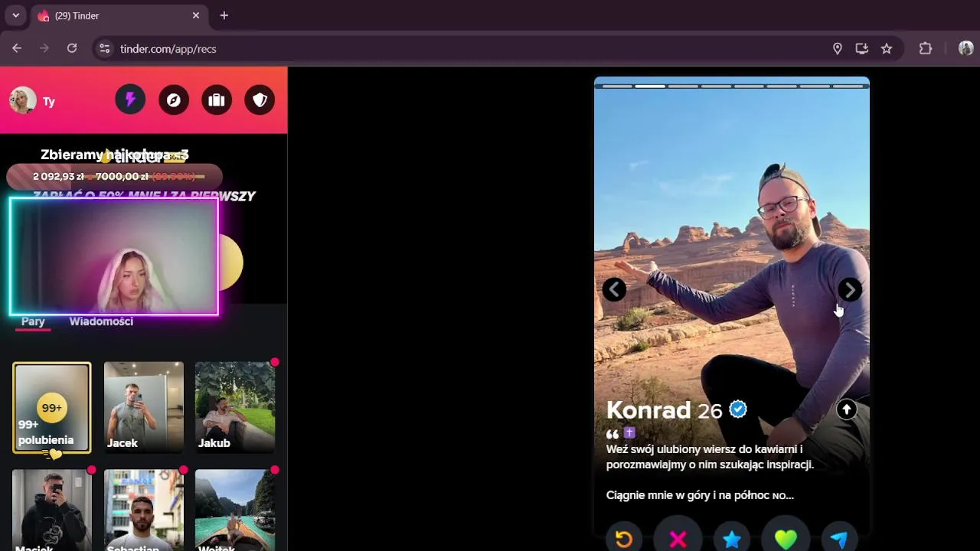The image size is (980, 551).
Task: Click the green heart like button
Action: pyautogui.click(x=786, y=539)
